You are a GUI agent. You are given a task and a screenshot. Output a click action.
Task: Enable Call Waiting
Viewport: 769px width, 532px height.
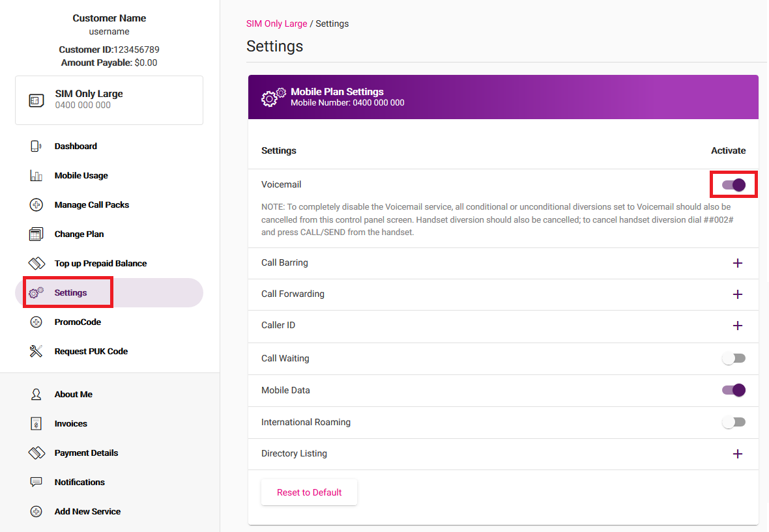[734, 358]
